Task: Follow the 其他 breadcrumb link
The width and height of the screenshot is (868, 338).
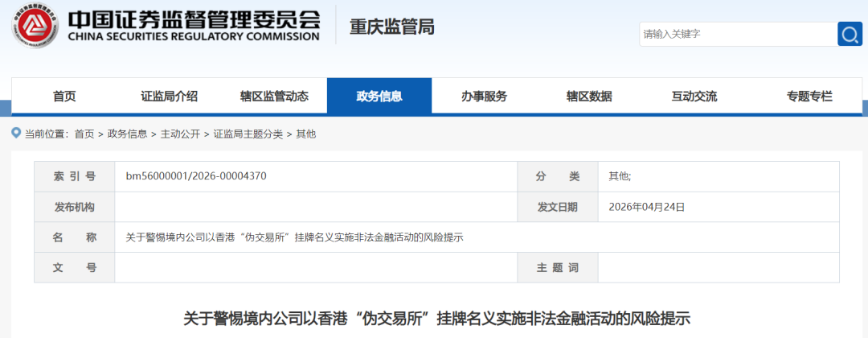Action: pyautogui.click(x=306, y=134)
